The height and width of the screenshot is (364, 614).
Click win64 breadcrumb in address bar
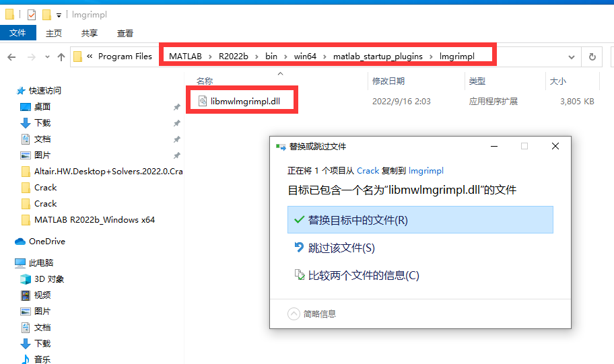pos(305,57)
